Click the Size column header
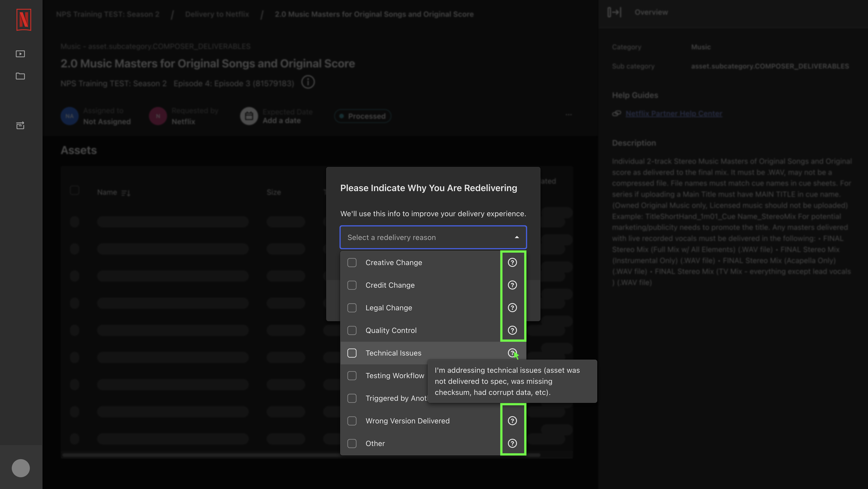The image size is (868, 489). coord(274,192)
